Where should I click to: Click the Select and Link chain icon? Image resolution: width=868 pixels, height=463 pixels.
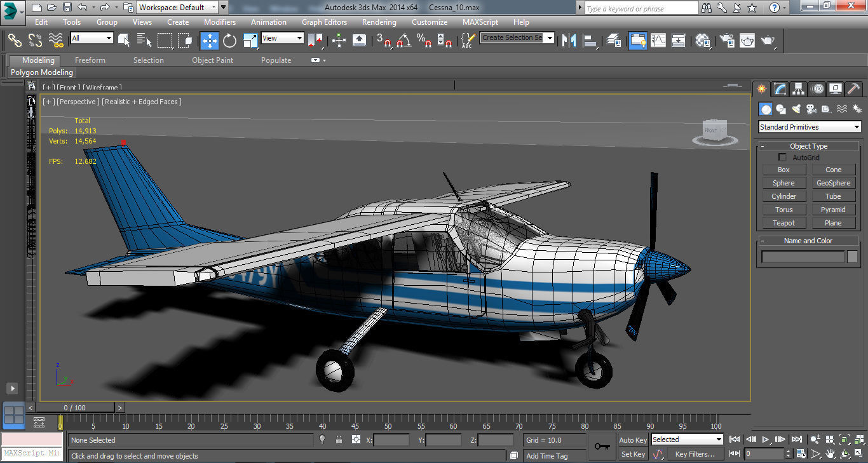click(x=15, y=41)
